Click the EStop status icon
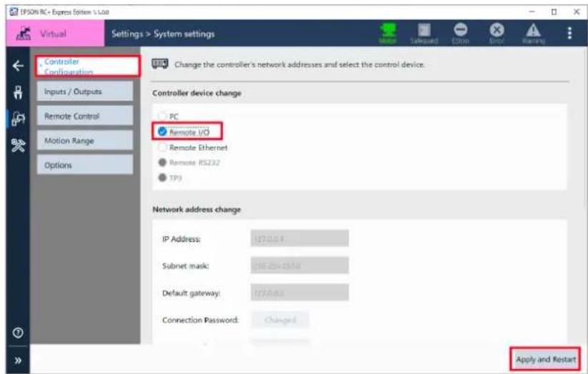Image resolution: width=588 pixels, height=374 pixels. [x=460, y=34]
